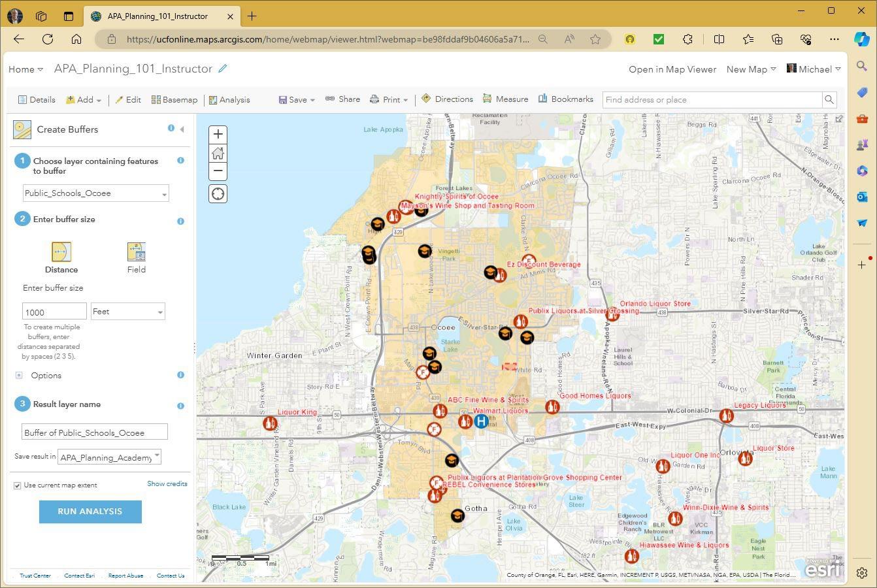The width and height of the screenshot is (877, 588).
Task: Click Edit in the toolbar
Action: tap(128, 100)
